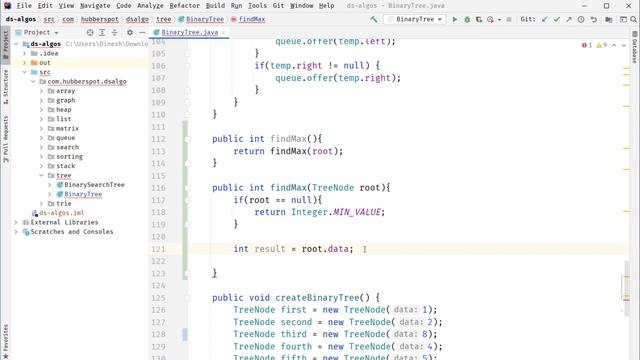Open the Tools menu
Screen dimensions: 640x360
257,6
